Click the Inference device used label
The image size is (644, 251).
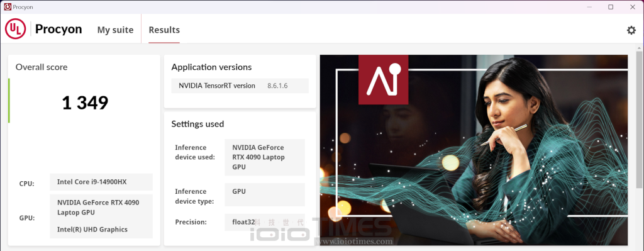(x=195, y=152)
